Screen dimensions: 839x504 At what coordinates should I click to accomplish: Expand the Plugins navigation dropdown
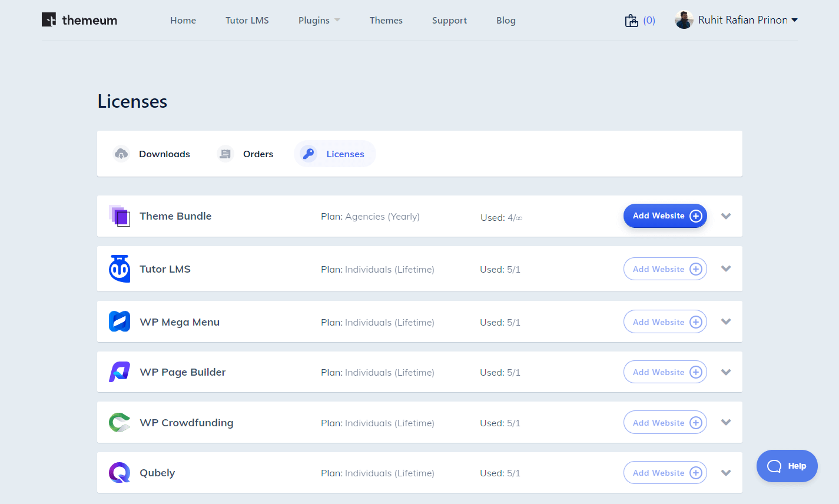(x=319, y=20)
